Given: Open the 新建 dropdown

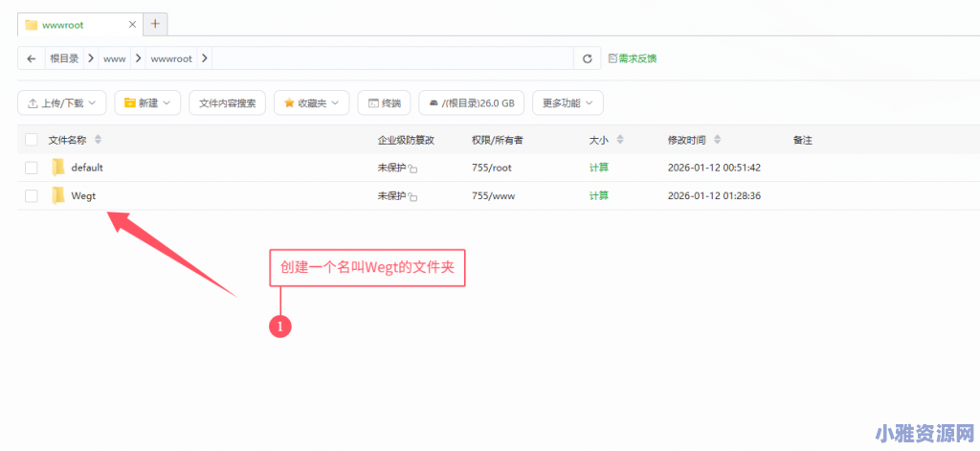Looking at the screenshot, I should (x=147, y=103).
